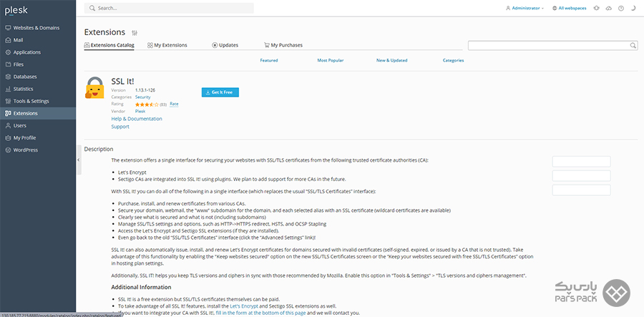Click the Additional Information heading
This screenshot has height=317, width=644.
[141, 287]
